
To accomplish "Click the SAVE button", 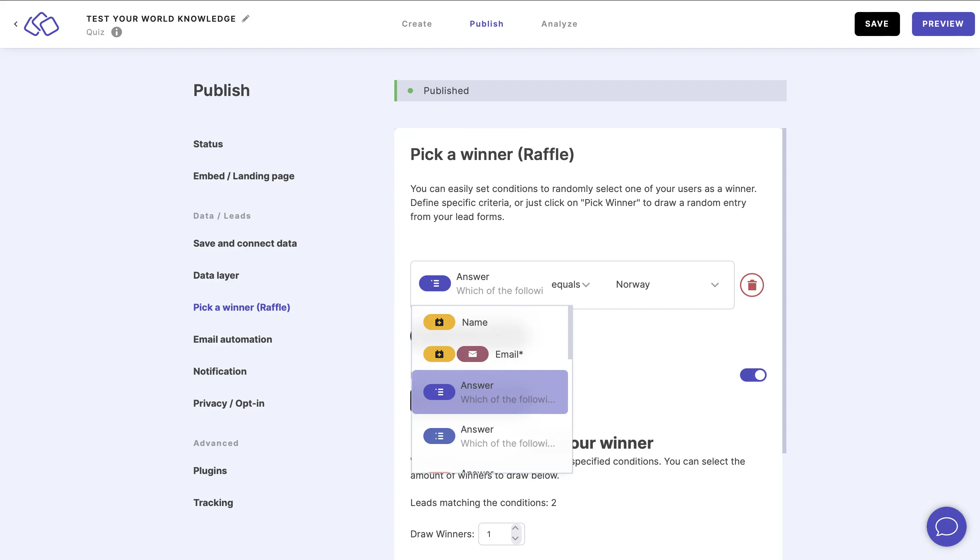I will pos(877,24).
